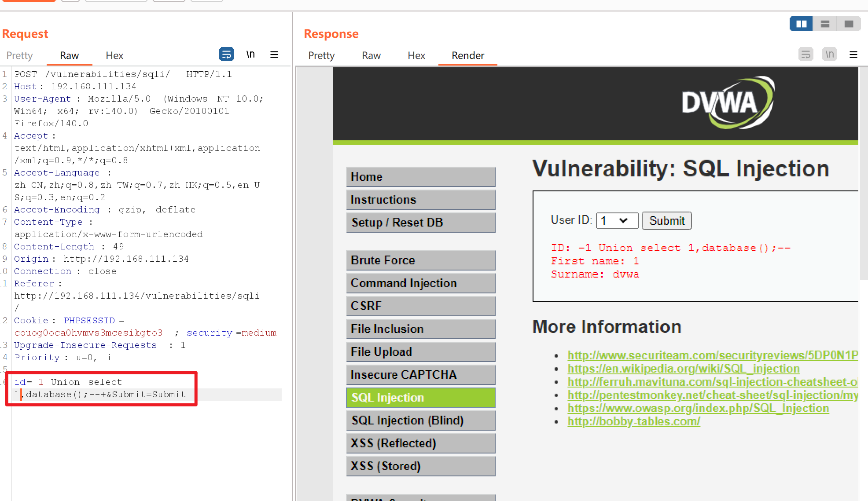The height and width of the screenshot is (501, 868).
Task: Open the Wikipedia SQL_injection link
Action: 683,369
